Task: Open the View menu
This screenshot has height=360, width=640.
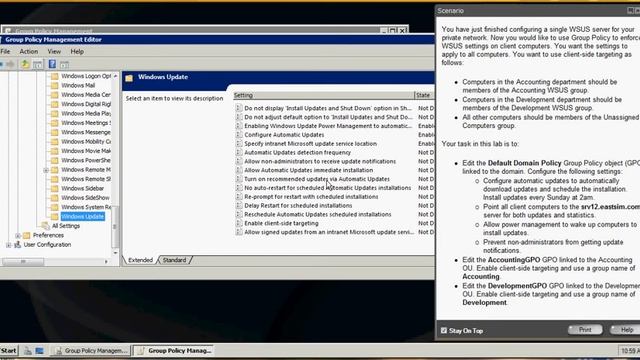Action: 54,51
